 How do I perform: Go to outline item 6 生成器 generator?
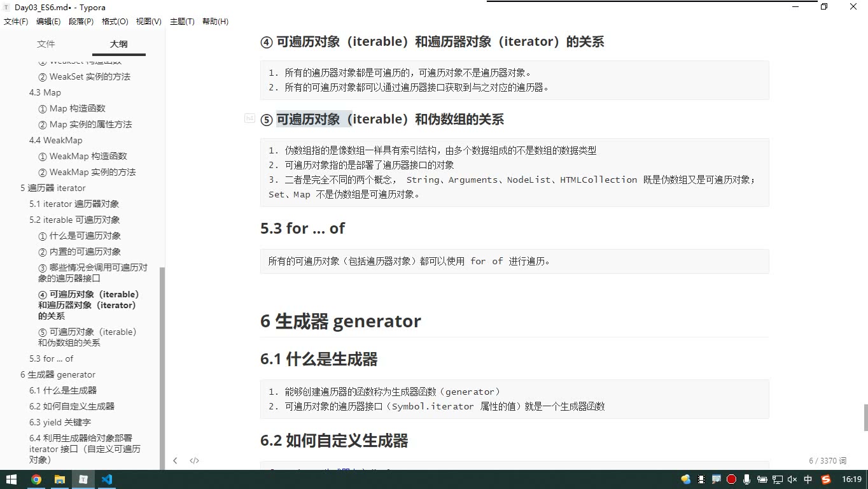pyautogui.click(x=58, y=374)
